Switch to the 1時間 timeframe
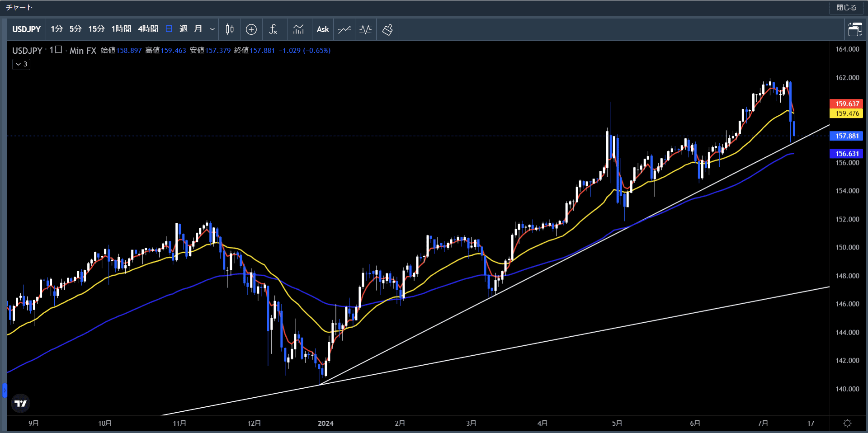The image size is (868, 433). (121, 29)
